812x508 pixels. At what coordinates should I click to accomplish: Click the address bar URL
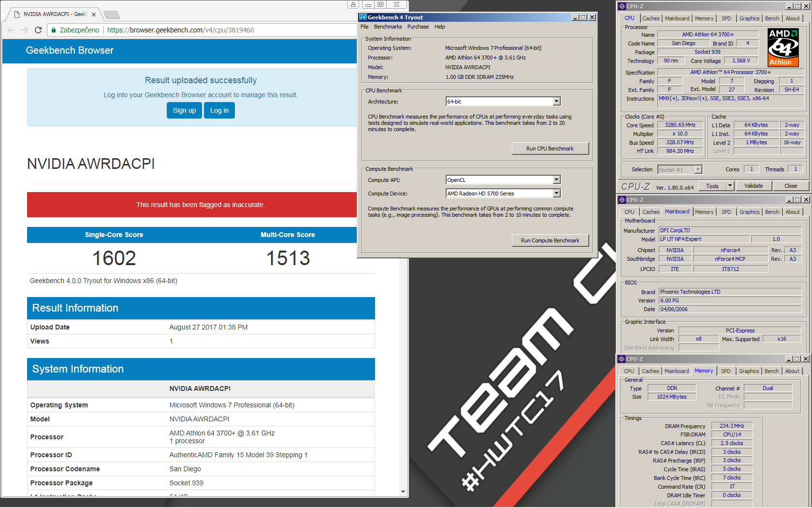[x=181, y=30]
